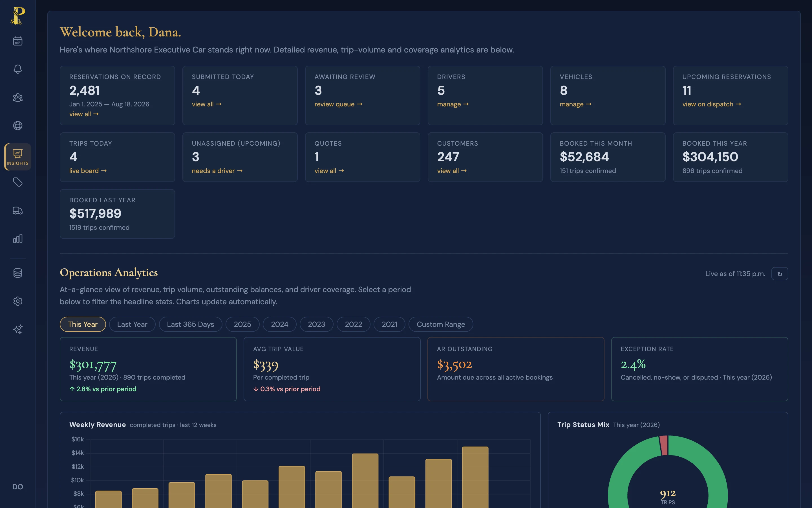812x508 pixels.
Task: Click the Trip Status Mix title
Action: (583, 425)
